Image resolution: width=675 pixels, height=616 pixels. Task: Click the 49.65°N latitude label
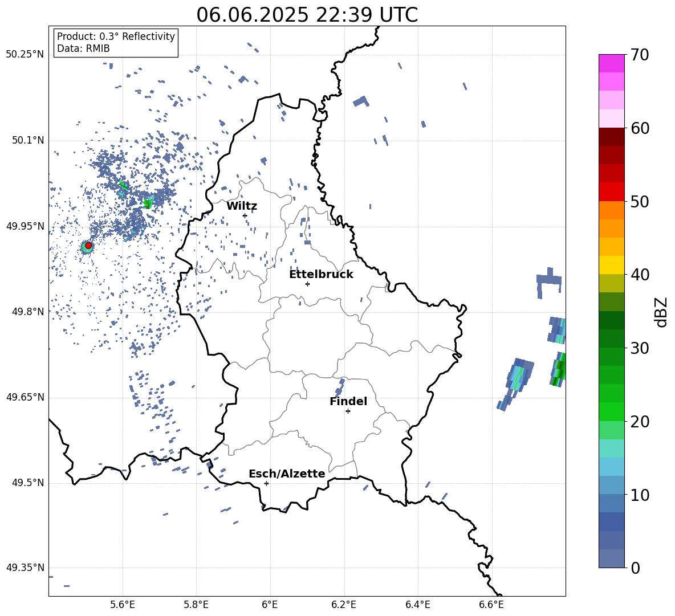[25, 397]
